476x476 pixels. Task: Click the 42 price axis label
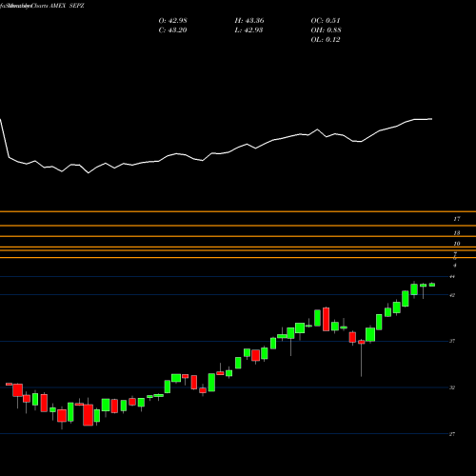(452, 295)
